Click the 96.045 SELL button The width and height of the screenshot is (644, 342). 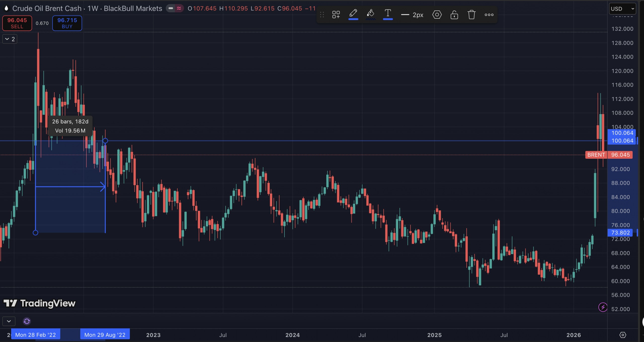click(x=17, y=23)
